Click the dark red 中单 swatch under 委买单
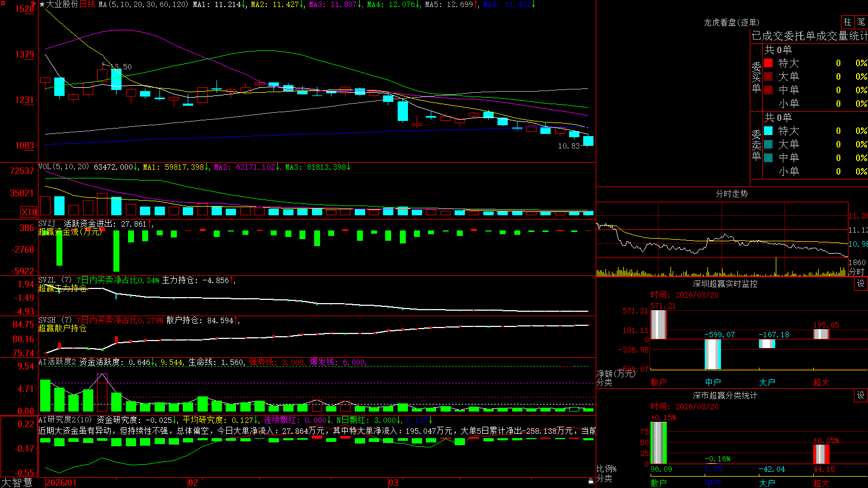 (x=768, y=90)
